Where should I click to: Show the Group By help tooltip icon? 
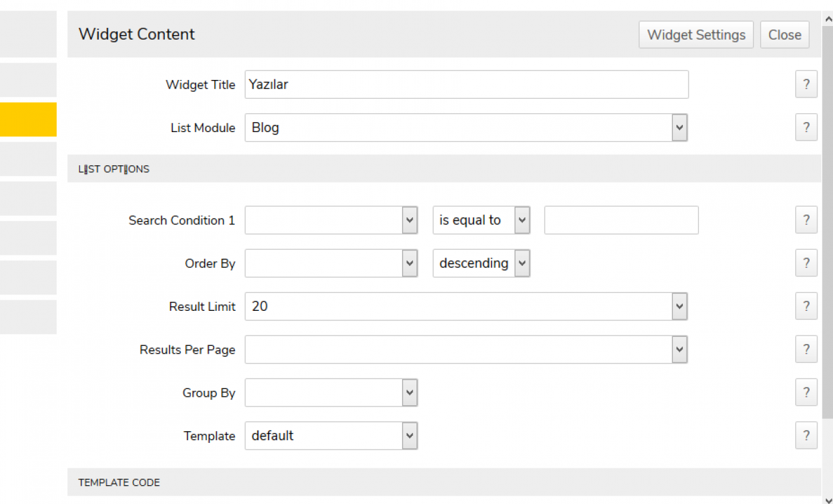[x=806, y=392]
